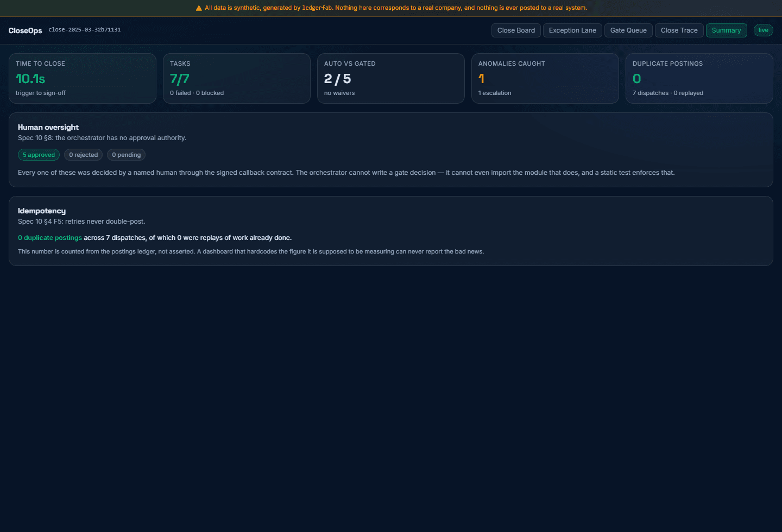This screenshot has width=782, height=532.
Task: Click the synthetic data banner text
Action: 396,8
